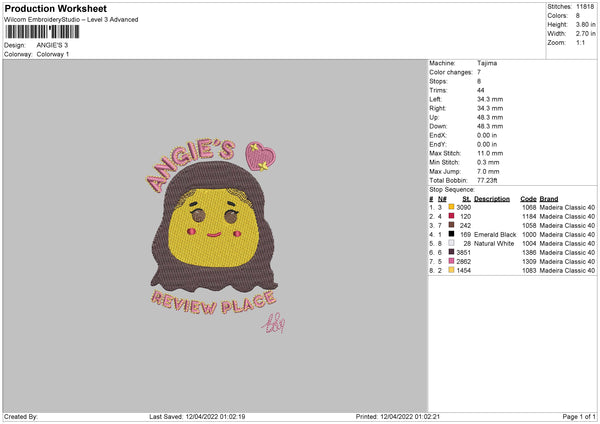Click the barcode under the worksheet title

[42, 32]
